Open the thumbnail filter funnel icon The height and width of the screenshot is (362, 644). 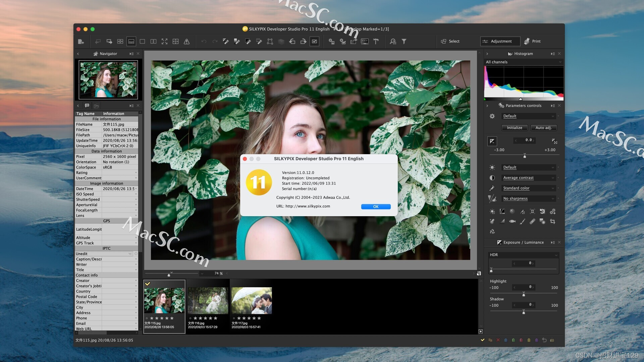point(404,42)
